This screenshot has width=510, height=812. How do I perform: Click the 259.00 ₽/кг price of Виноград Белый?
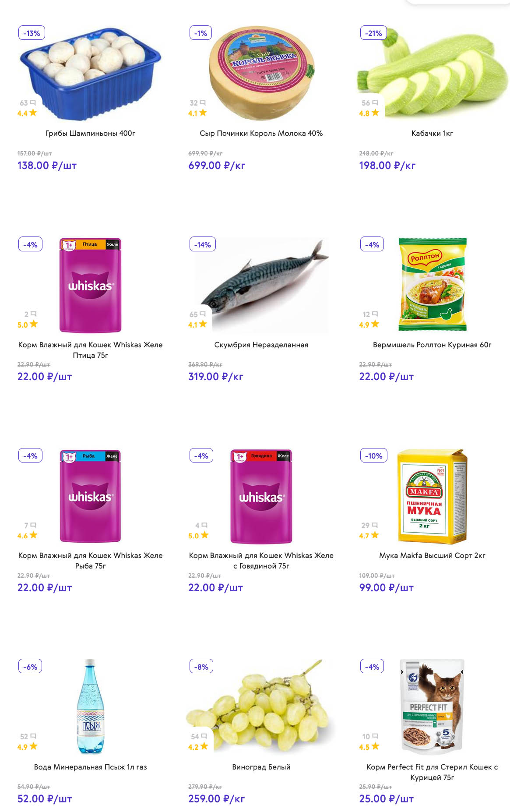(216, 799)
